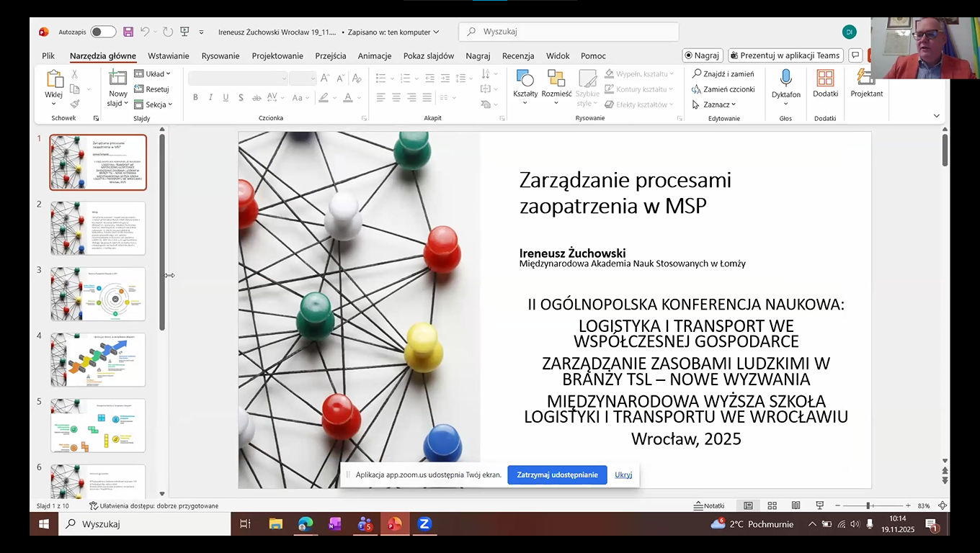Expand the Układ layout dropdown
Image resolution: width=980 pixels, height=553 pixels.
(153, 74)
